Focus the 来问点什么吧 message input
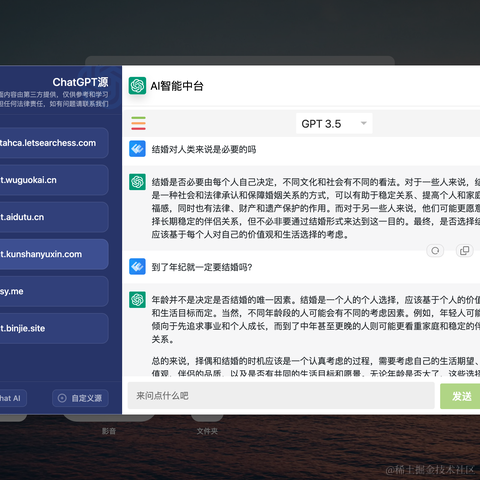Image resolution: width=480 pixels, height=480 pixels. 281,396
